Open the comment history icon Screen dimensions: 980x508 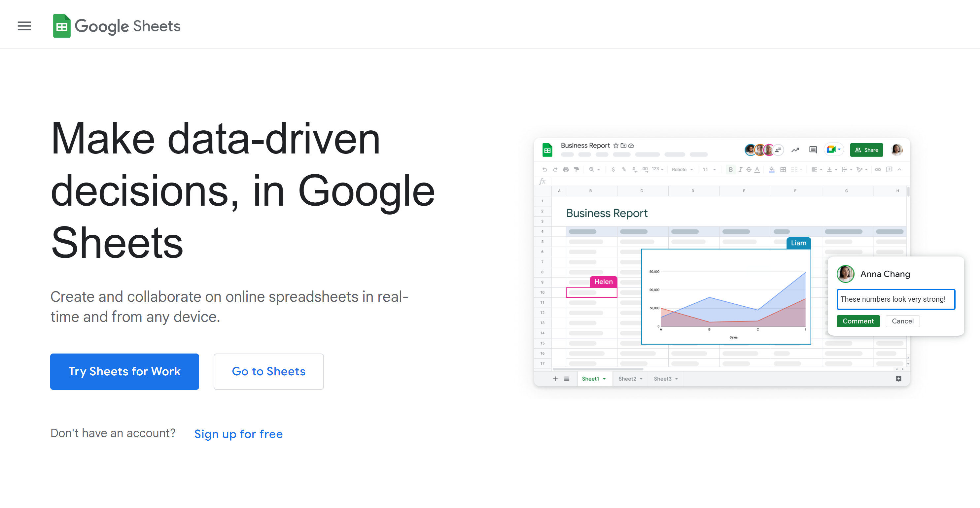813,150
